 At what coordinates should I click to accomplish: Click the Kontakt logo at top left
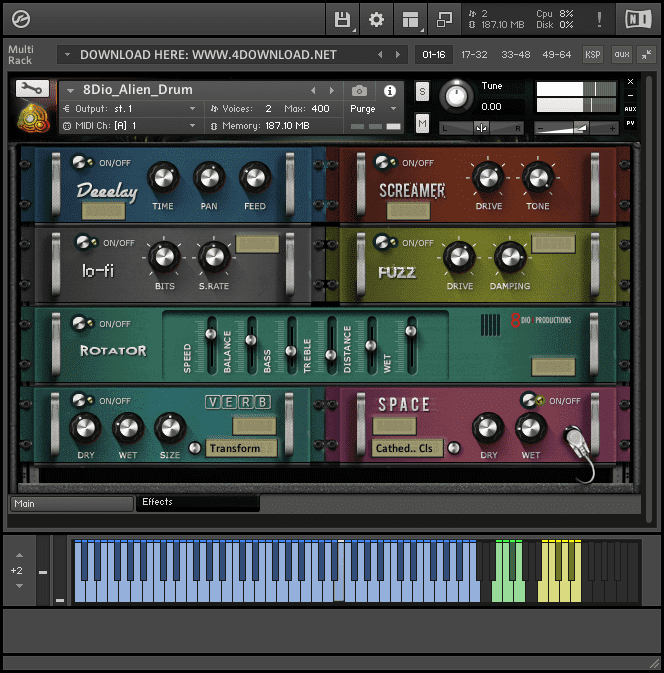[21, 19]
